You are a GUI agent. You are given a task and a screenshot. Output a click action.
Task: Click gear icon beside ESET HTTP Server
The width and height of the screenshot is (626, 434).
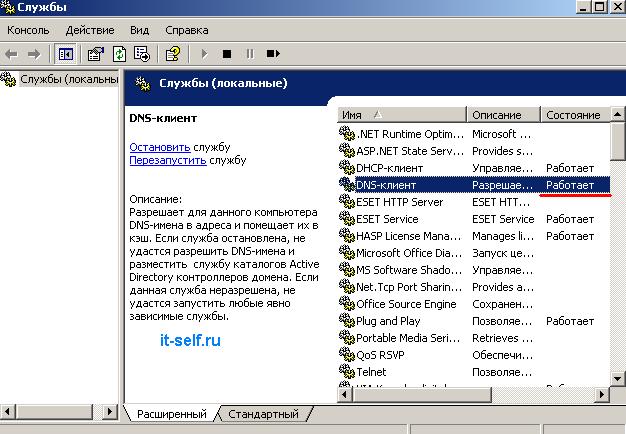pos(347,201)
